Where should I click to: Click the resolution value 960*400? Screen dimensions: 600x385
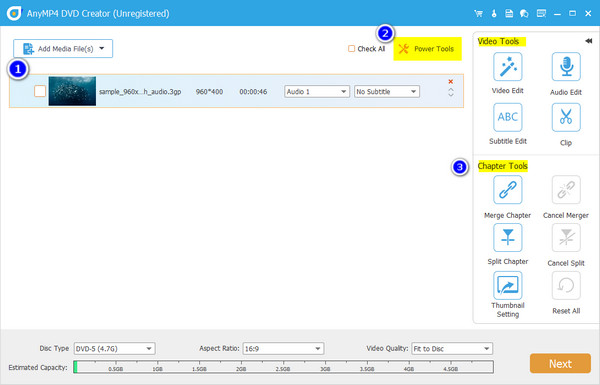click(209, 92)
